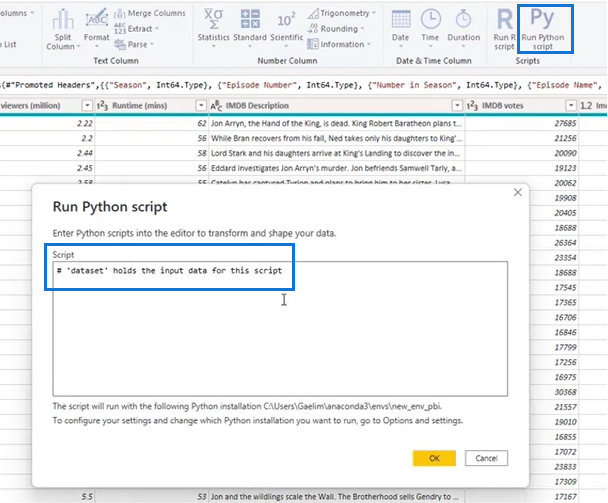
Task: Select the viewers cell showing 5.5
Action: (47, 496)
